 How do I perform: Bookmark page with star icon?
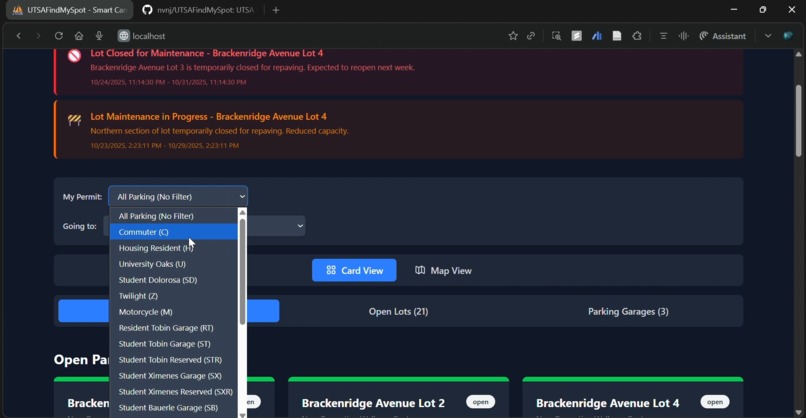point(513,35)
